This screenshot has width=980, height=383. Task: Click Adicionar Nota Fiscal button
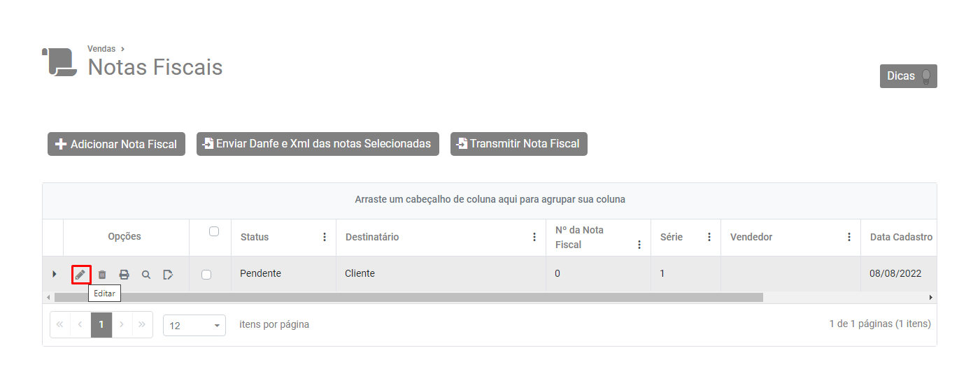pos(116,144)
